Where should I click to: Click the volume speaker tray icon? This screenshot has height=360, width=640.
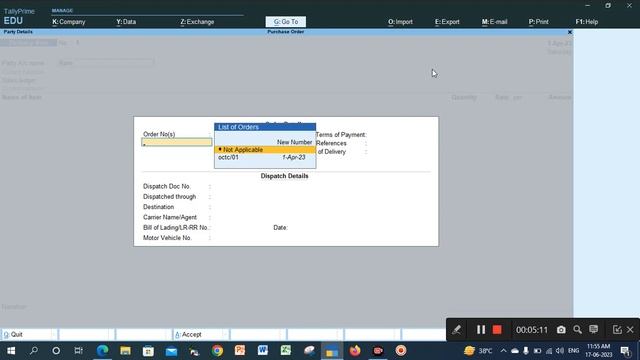tap(560, 351)
